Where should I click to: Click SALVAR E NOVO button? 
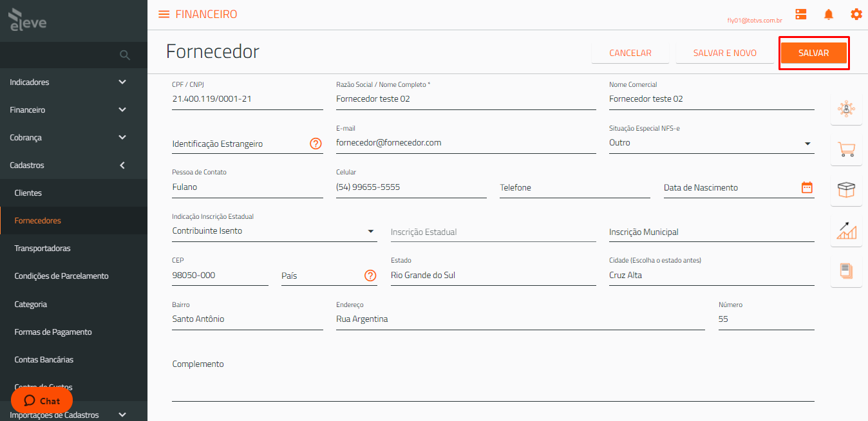724,53
